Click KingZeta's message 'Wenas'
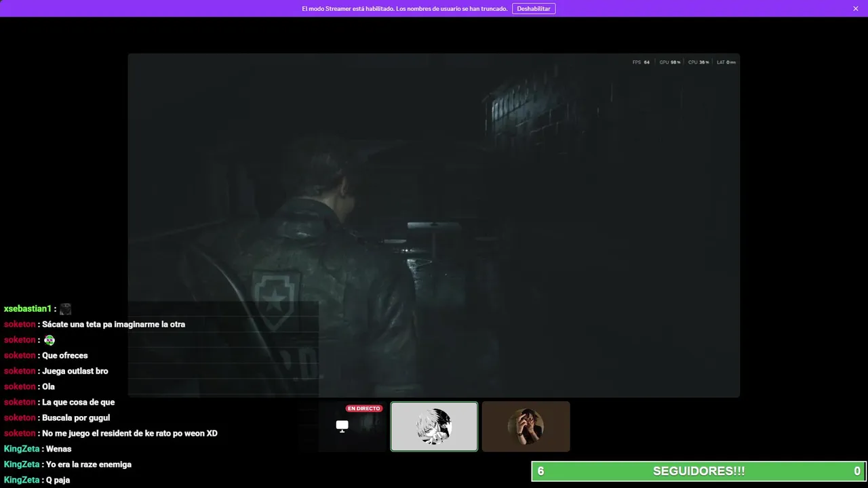The image size is (868, 488). [58, 449]
